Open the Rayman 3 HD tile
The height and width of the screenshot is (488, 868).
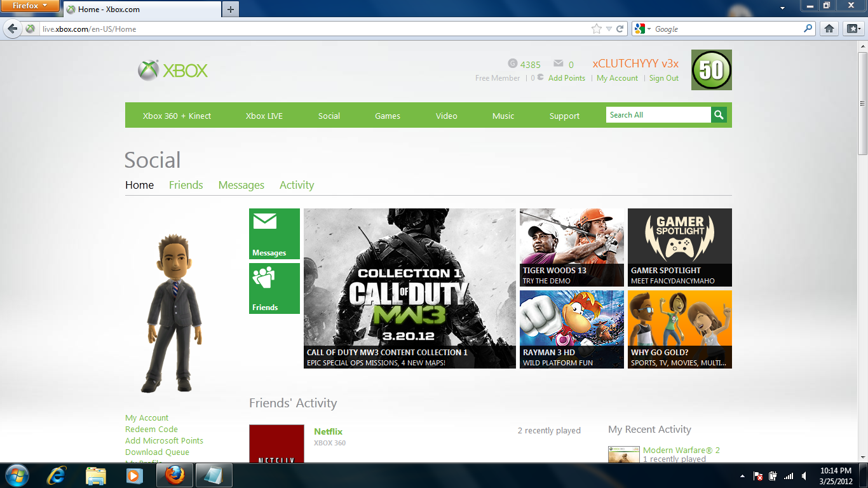click(x=572, y=329)
